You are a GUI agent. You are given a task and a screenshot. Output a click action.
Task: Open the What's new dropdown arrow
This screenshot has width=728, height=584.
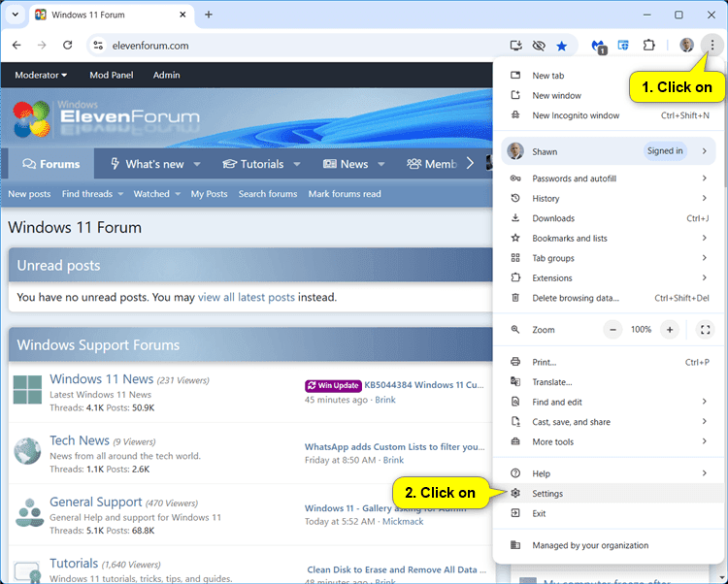coord(197,164)
